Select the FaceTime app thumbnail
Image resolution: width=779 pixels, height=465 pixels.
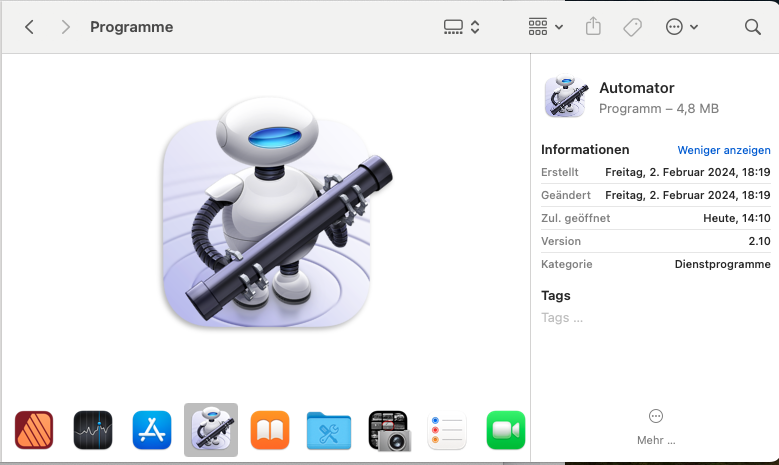coord(506,430)
